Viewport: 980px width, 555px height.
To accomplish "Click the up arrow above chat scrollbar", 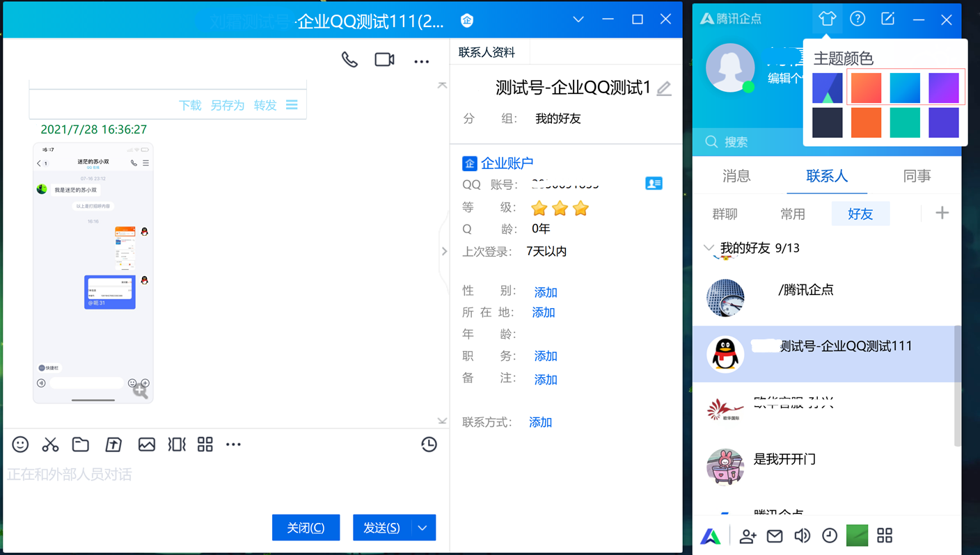I will coord(442,85).
